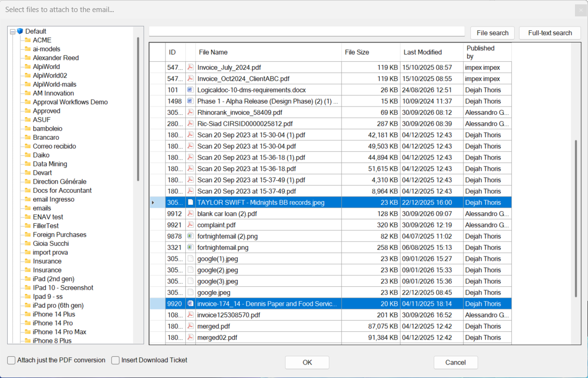Screen dimensions: 588x378
Task: Select the Gioia Succhi folder
Action: (x=51, y=243)
